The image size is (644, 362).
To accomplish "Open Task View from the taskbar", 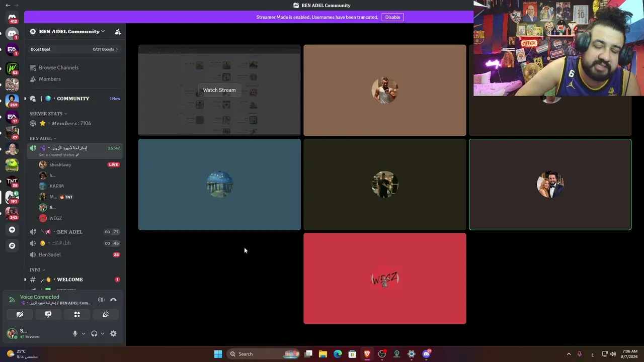I will pos(308,354).
